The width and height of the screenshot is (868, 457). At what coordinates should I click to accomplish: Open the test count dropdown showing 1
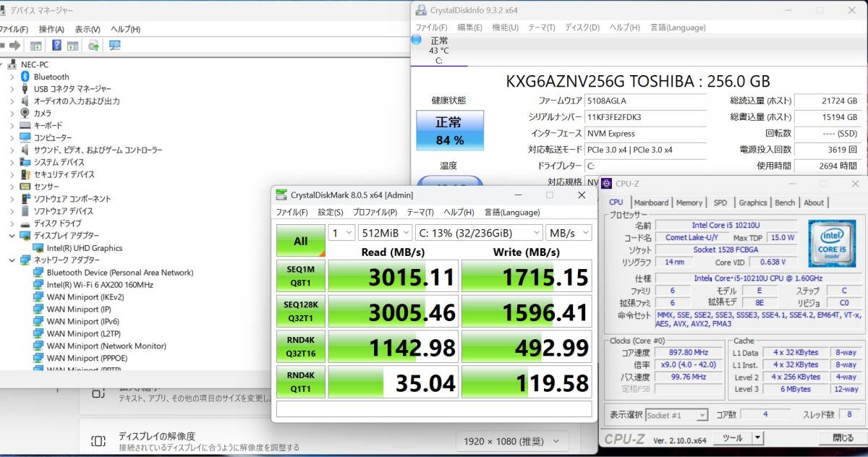coord(341,233)
